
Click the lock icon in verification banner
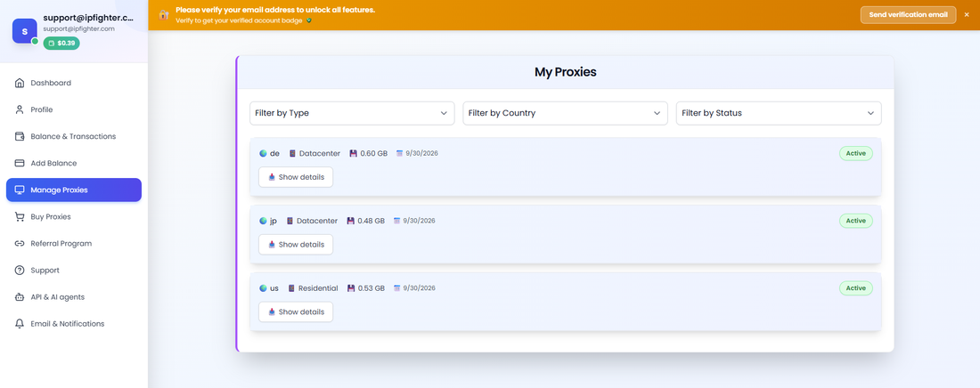click(164, 14)
